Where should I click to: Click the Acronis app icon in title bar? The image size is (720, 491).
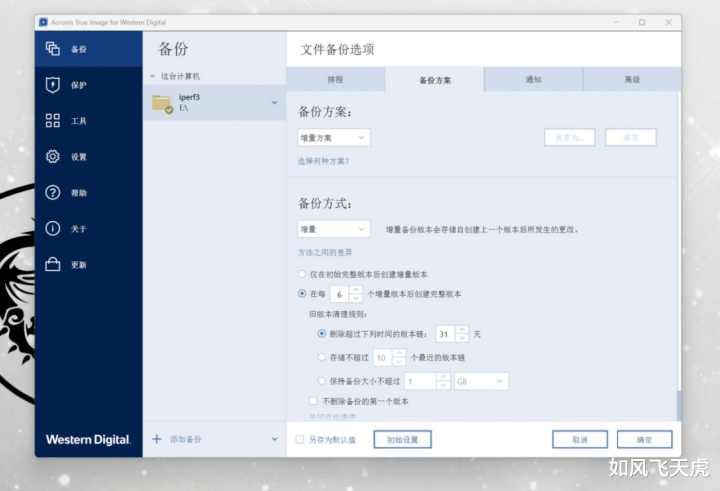44,22
